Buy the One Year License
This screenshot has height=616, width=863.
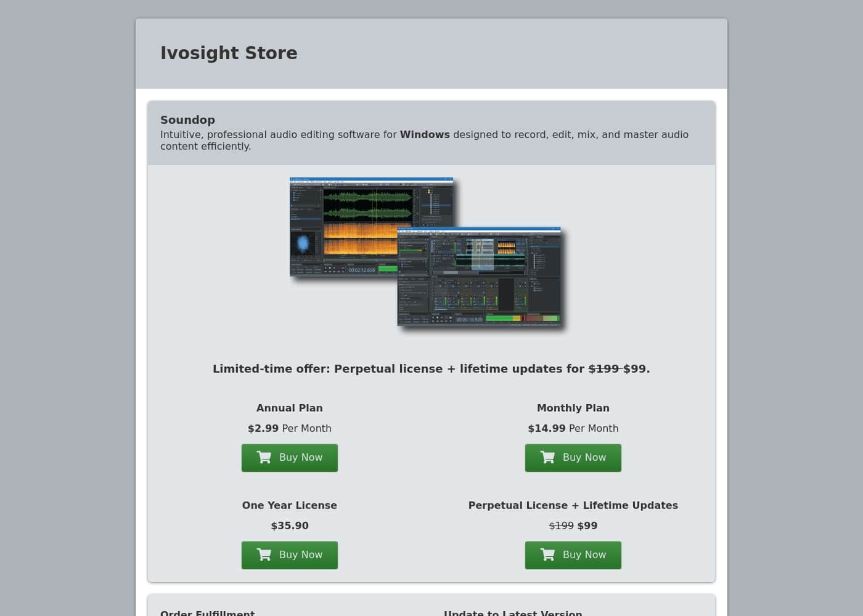290,555
